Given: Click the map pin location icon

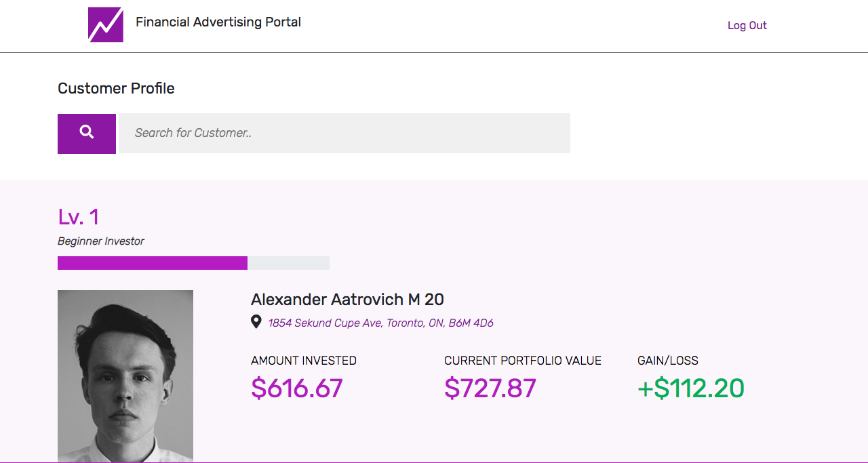Looking at the screenshot, I should 256,322.
